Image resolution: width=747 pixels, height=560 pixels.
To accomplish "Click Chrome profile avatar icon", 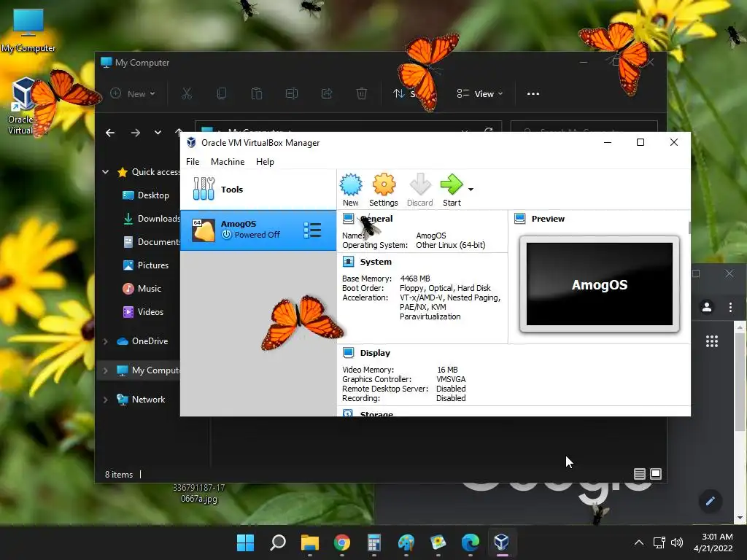I will (x=707, y=307).
